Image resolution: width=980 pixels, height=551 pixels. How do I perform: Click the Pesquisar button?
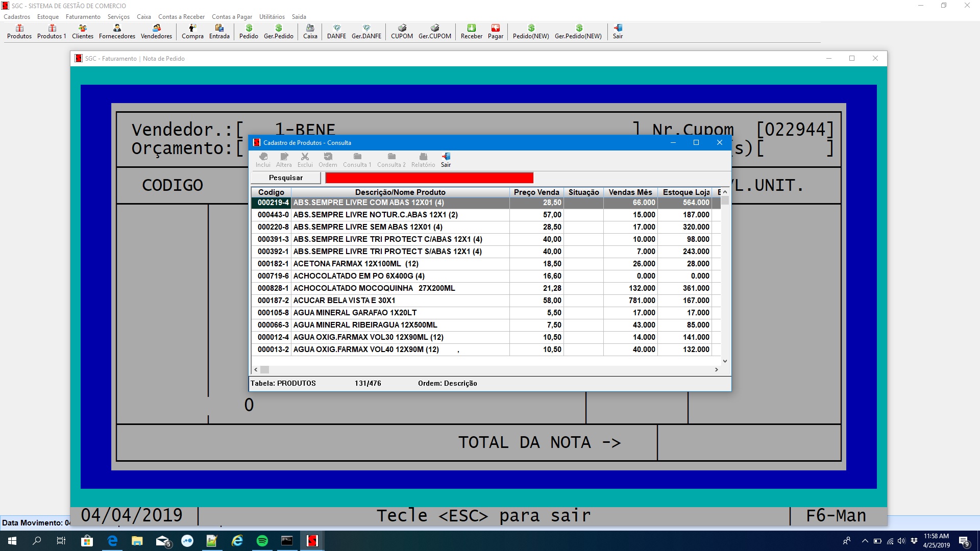286,178
